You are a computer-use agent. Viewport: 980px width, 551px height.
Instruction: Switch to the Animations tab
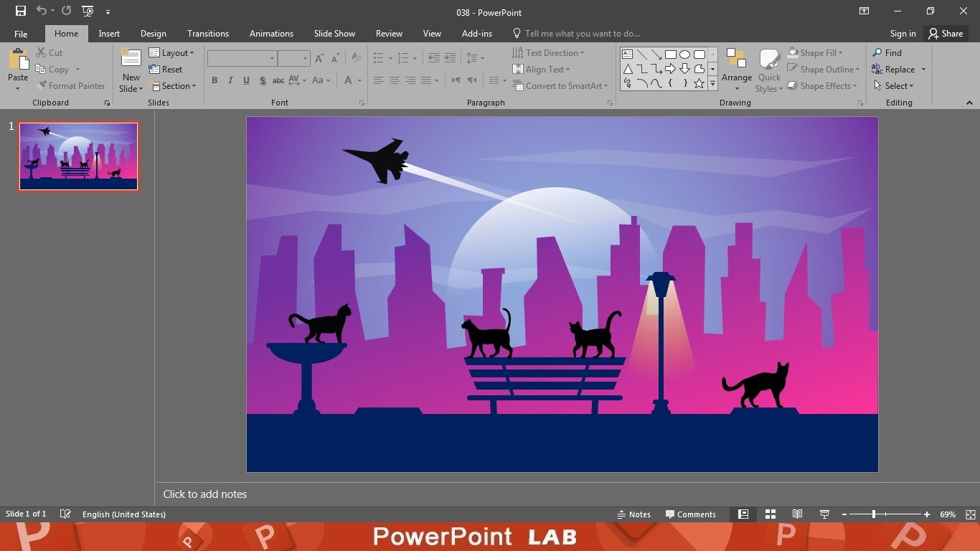[x=271, y=34]
